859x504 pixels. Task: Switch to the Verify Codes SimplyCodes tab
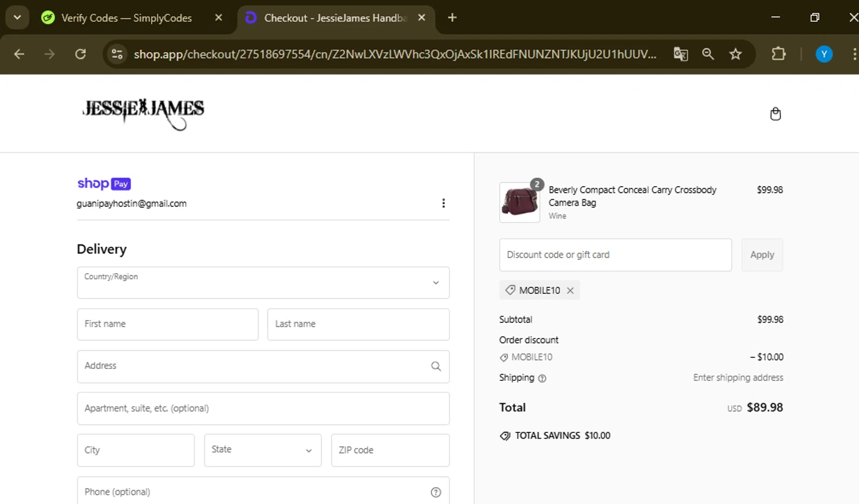[126, 18]
